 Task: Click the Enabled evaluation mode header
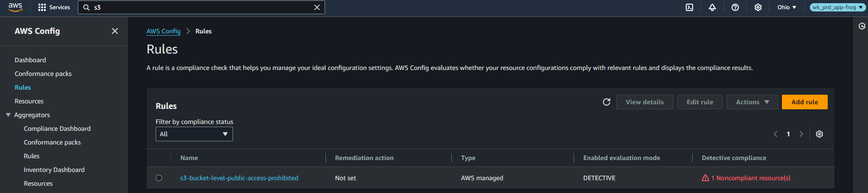click(x=621, y=158)
